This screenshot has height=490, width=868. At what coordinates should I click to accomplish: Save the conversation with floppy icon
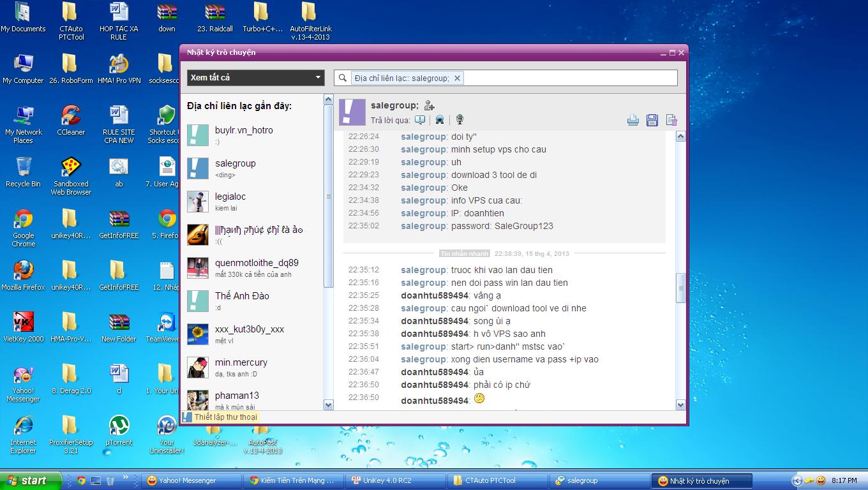tap(652, 120)
